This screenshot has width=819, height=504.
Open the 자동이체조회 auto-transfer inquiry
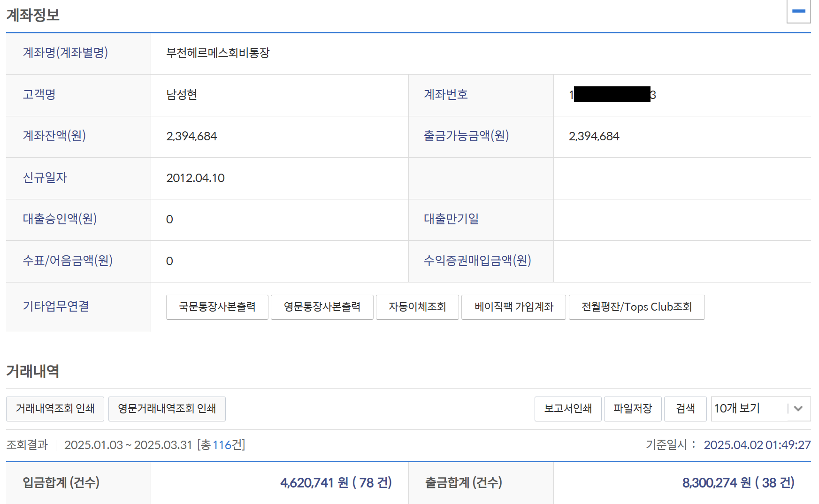point(417,307)
